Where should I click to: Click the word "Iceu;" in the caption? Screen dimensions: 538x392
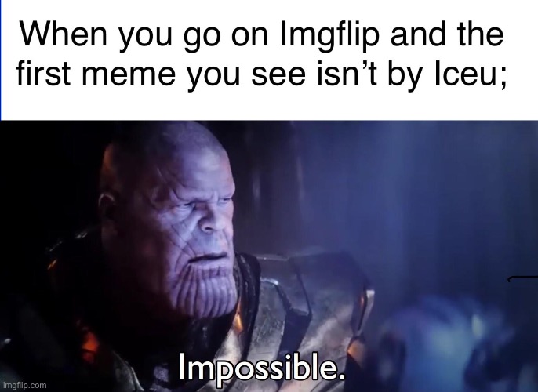point(470,74)
